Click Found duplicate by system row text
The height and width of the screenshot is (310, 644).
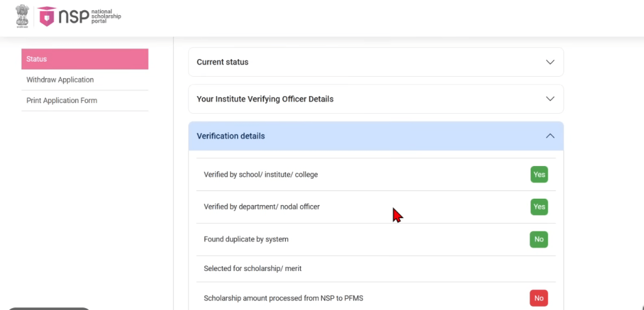(x=246, y=240)
